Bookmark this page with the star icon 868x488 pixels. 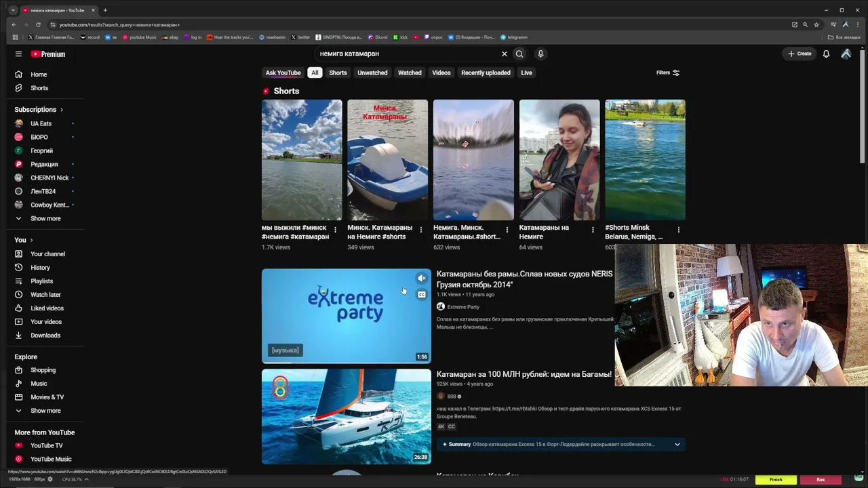816,24
